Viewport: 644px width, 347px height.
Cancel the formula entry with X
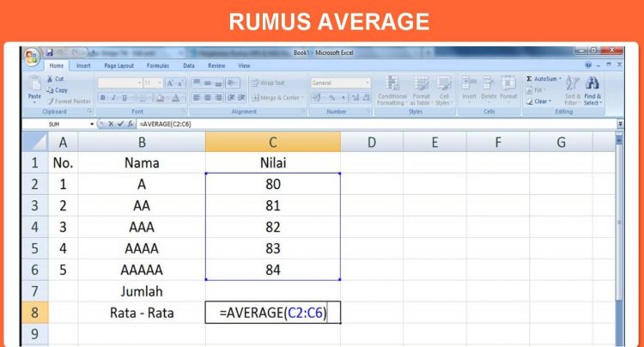[111, 124]
